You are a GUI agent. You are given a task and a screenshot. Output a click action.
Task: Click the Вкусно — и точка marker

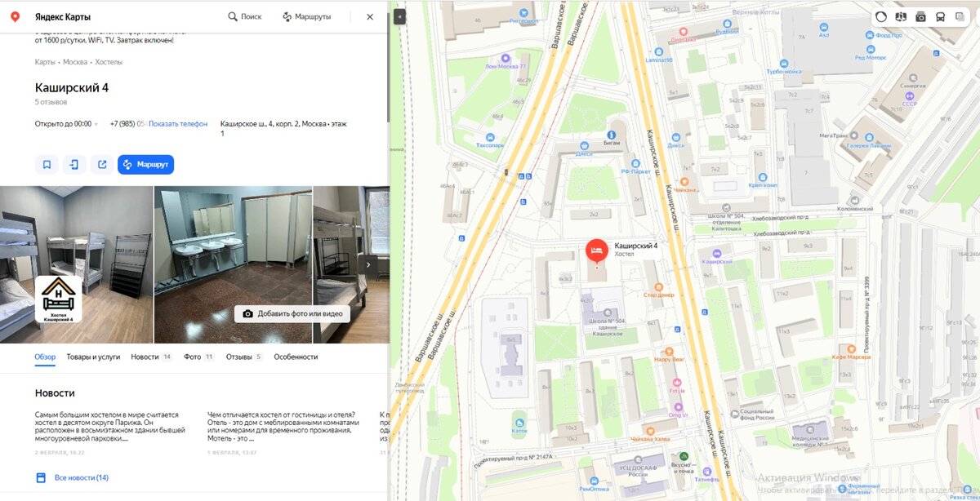(685, 456)
